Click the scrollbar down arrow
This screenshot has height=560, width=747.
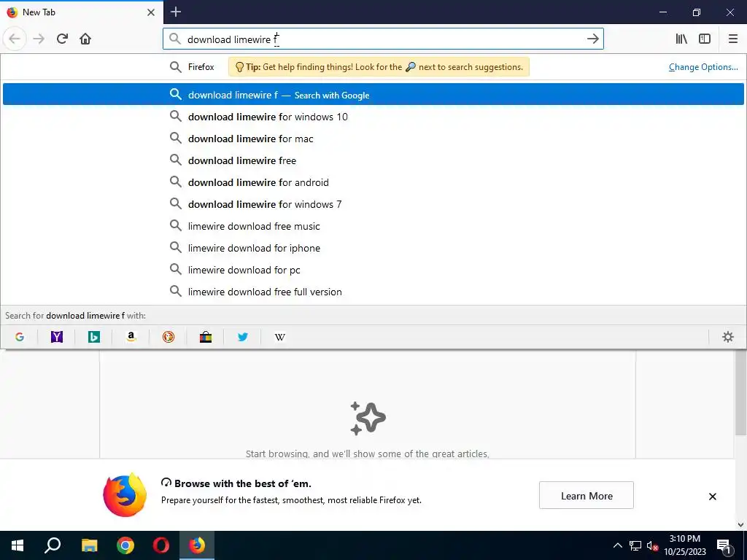pos(740,525)
